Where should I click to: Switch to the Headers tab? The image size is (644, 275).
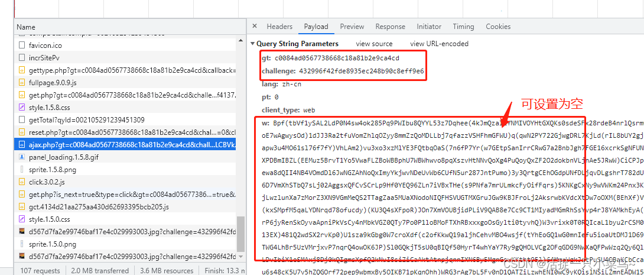coord(279,27)
